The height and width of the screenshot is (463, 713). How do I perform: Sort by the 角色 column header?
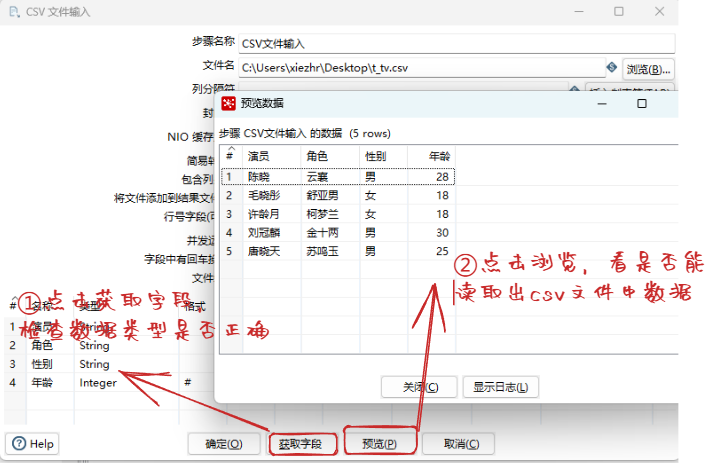point(330,156)
